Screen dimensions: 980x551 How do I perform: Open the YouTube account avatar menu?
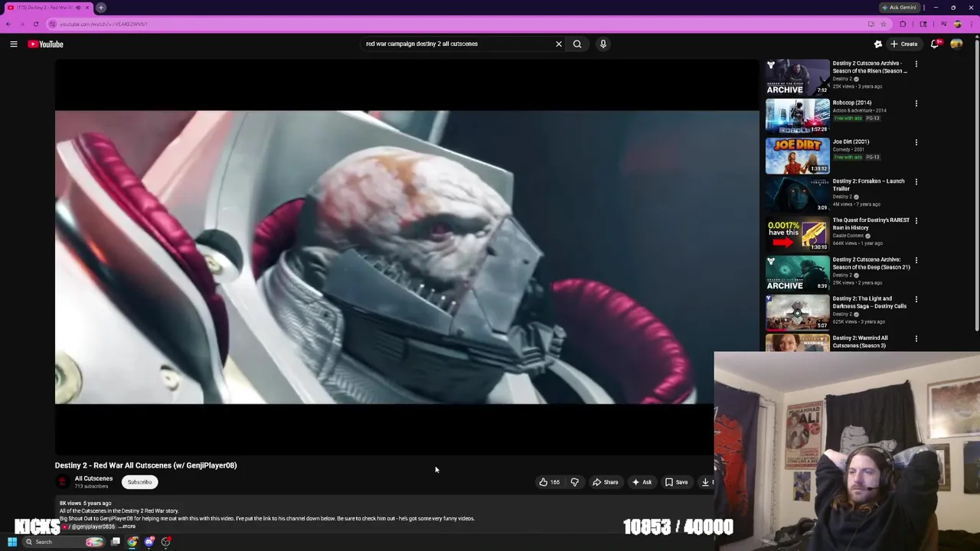tap(956, 44)
